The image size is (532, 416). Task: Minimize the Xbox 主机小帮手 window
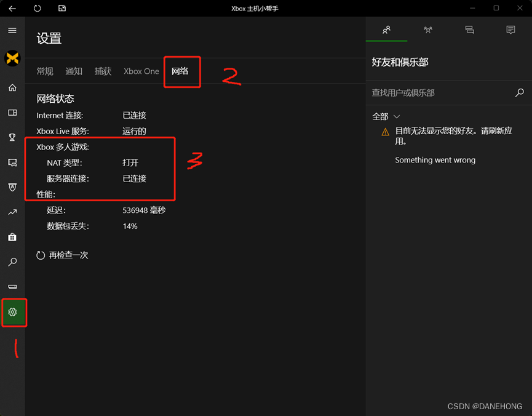[x=472, y=8]
